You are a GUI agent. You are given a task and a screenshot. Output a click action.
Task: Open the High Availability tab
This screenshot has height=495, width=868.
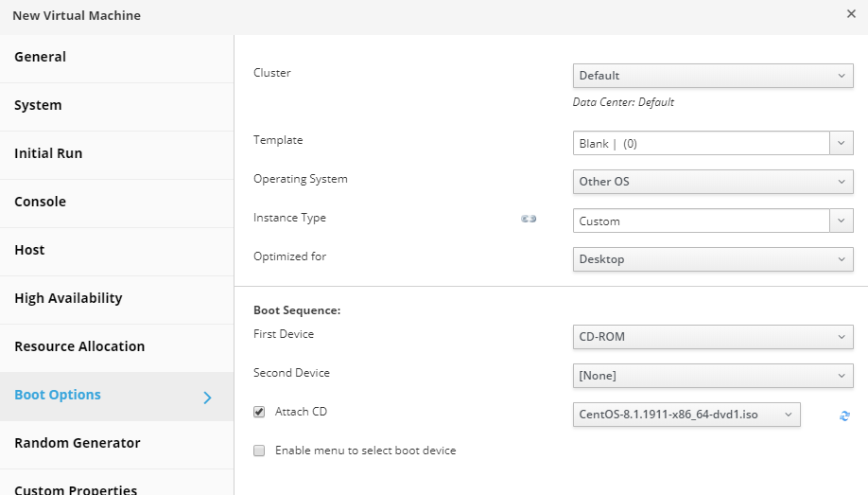coord(68,298)
